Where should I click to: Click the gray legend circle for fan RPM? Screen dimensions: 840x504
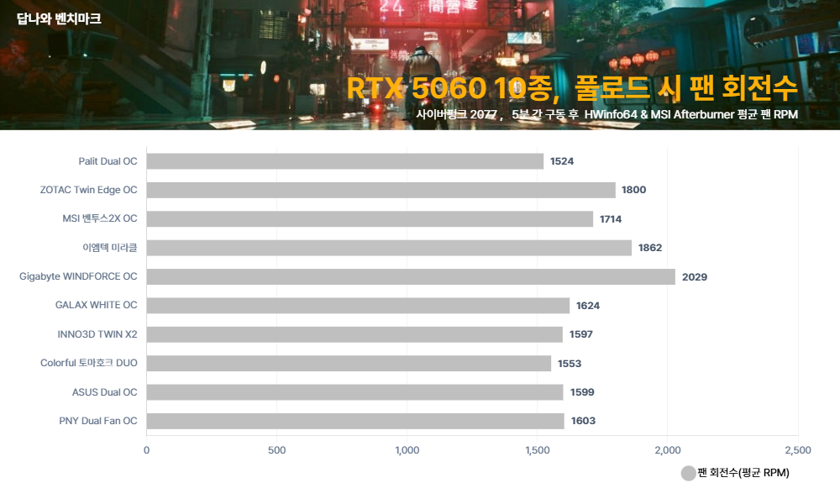(x=688, y=474)
